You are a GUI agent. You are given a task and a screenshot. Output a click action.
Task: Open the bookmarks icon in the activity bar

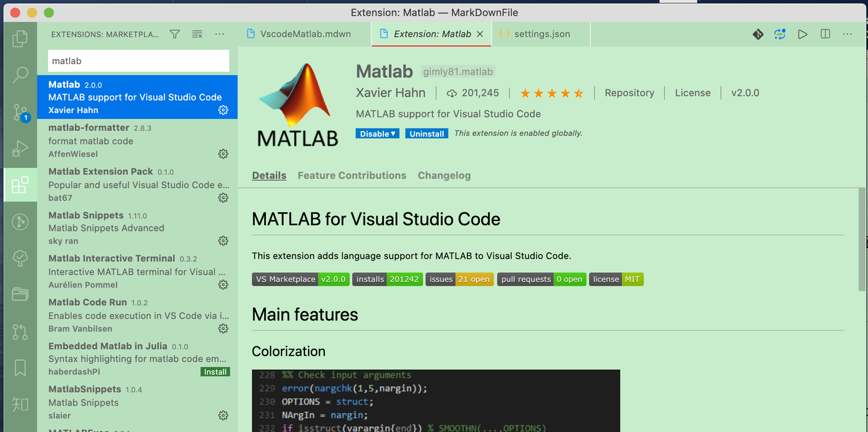coord(20,369)
